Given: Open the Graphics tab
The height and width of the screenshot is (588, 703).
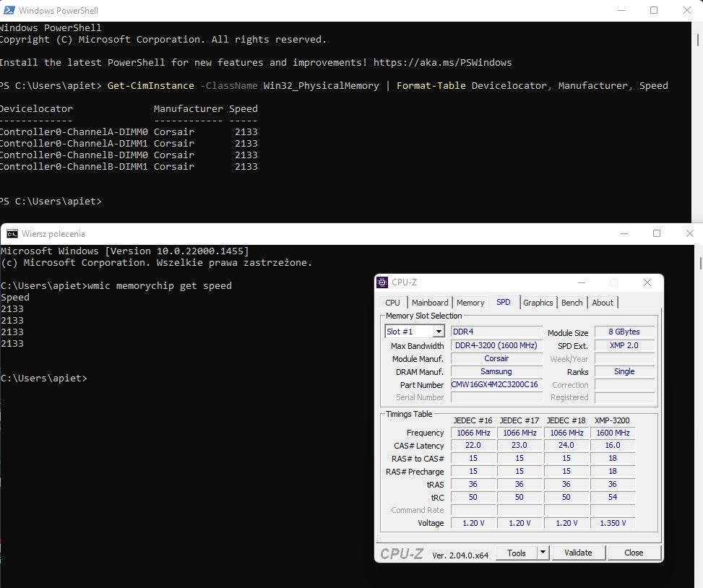Looking at the screenshot, I should [x=538, y=303].
